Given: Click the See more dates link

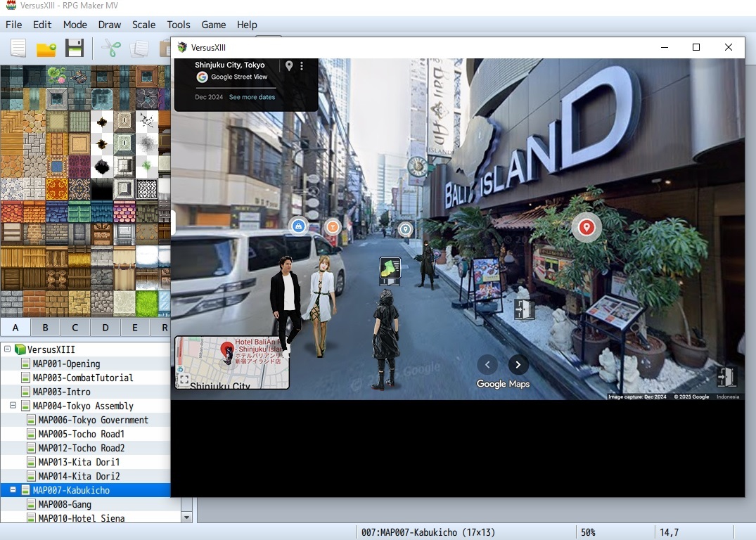Looking at the screenshot, I should (252, 97).
